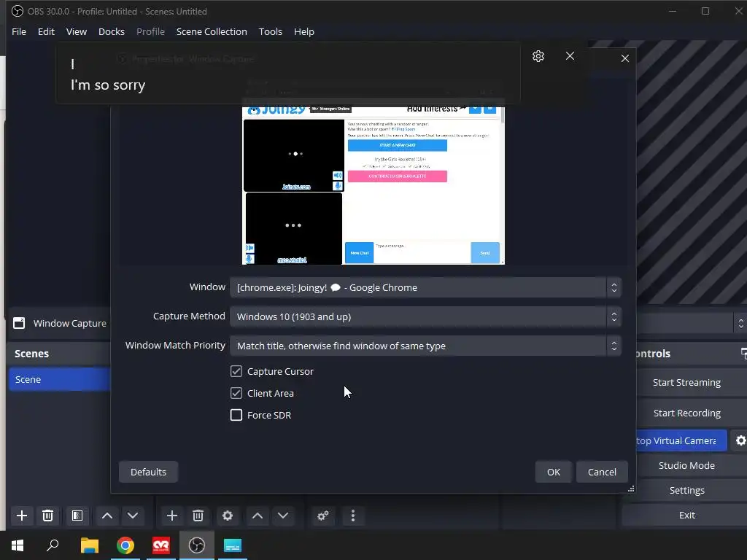Stop the Virtual Camera
This screenshot has height=560, width=747.
coord(681,440)
